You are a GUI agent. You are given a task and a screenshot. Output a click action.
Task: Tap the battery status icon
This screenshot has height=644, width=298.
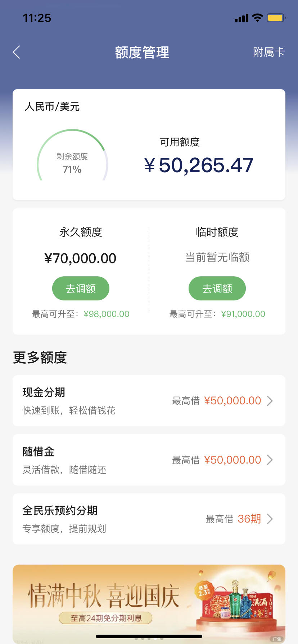pos(276,18)
